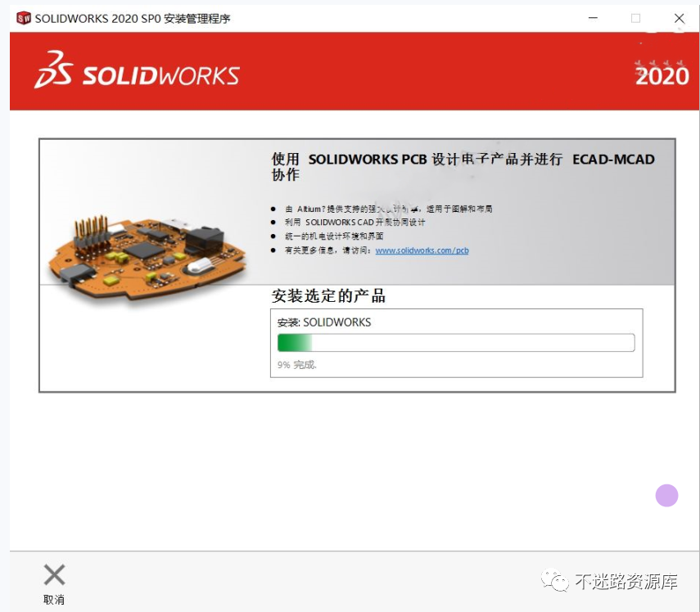Click the SOLIDWORKS wordmark in red banner
The width and height of the screenshot is (700, 612).
point(161,75)
